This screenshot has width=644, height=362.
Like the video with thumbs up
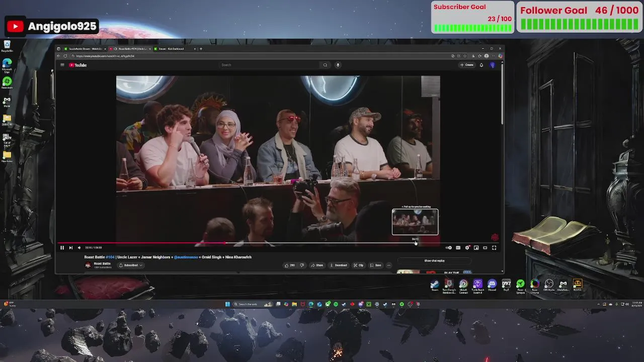[289, 265]
